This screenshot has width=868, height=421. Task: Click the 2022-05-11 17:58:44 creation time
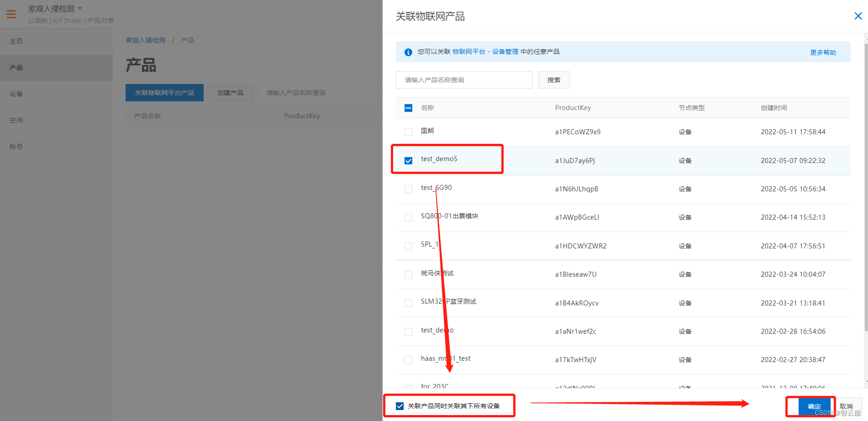pos(793,132)
